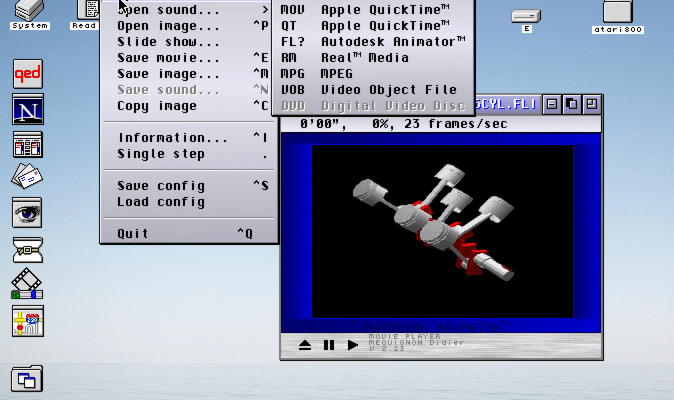
Task: Open the film strip movie icon
Action: 27,283
